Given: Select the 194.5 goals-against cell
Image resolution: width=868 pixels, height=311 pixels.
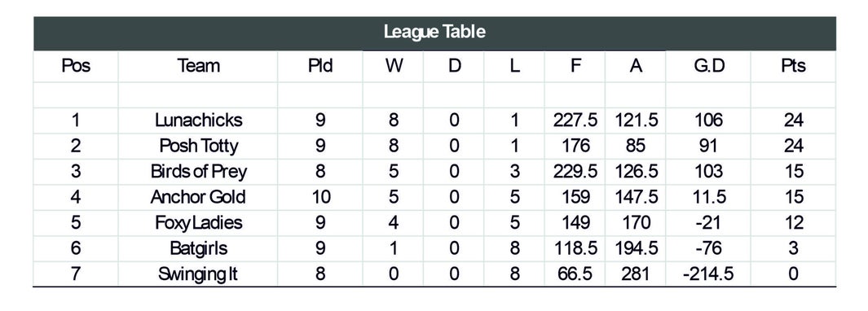Looking at the screenshot, I should pos(636,248).
